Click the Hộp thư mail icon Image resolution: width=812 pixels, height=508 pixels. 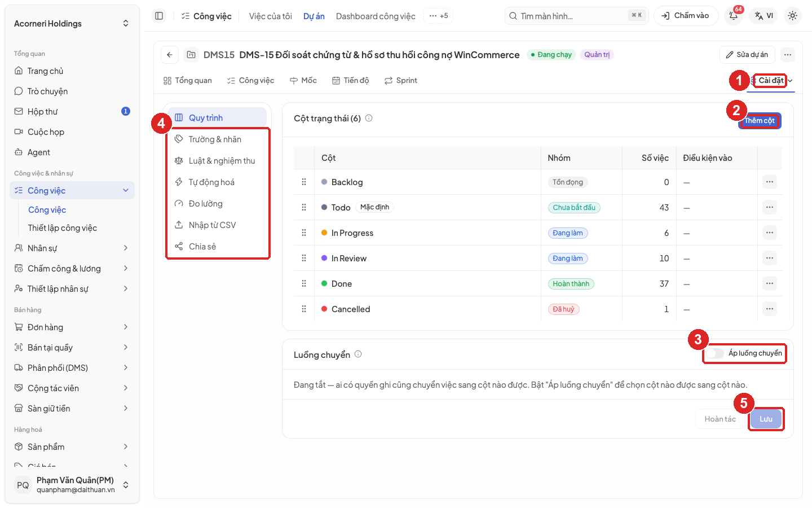19,111
